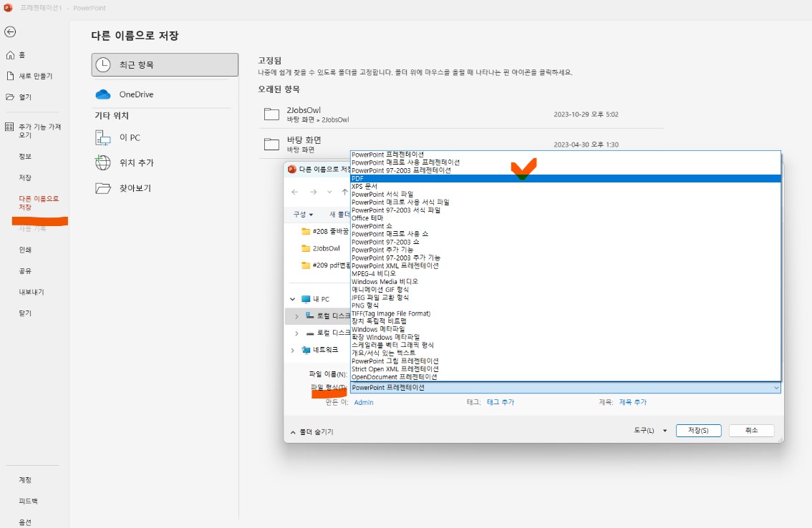Click the 최근 항목 clock icon
The width and height of the screenshot is (812, 528).
click(103, 64)
